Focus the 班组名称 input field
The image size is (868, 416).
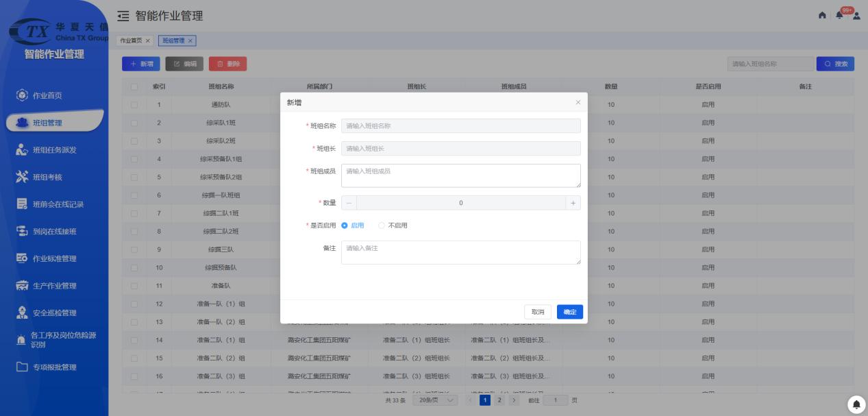tap(460, 126)
